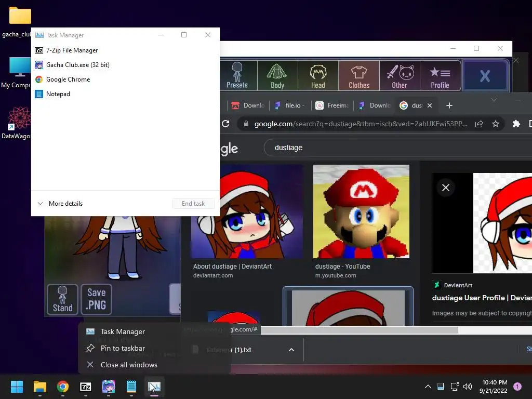Open Notepad from the taskbar
The image size is (532, 399).
131,387
